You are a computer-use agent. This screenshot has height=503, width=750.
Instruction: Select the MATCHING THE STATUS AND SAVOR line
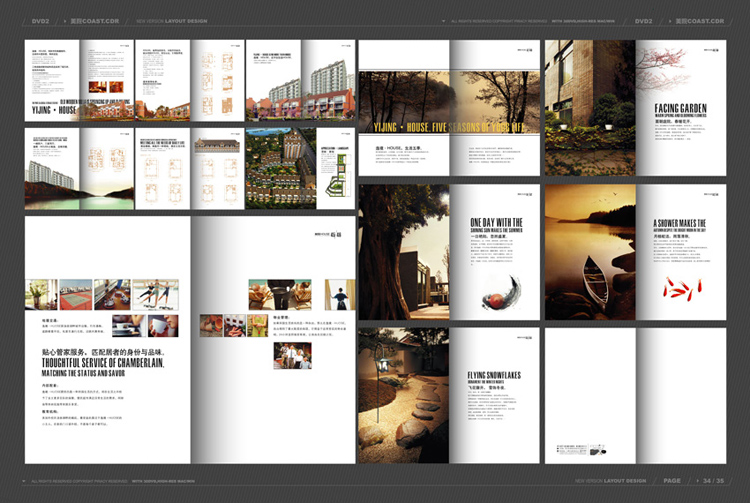[x=83, y=373]
